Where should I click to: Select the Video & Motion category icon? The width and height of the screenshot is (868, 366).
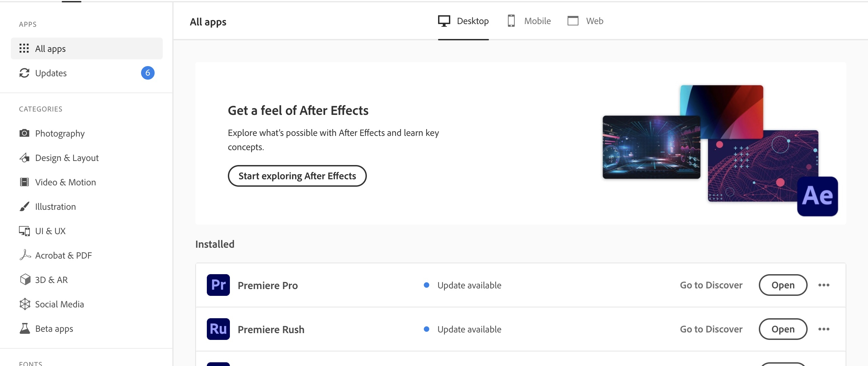23,182
